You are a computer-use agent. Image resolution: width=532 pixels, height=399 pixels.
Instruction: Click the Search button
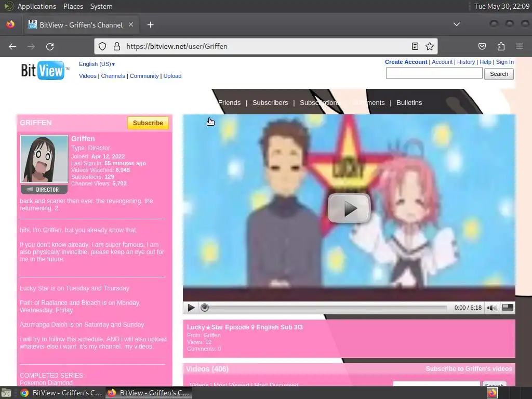click(499, 74)
